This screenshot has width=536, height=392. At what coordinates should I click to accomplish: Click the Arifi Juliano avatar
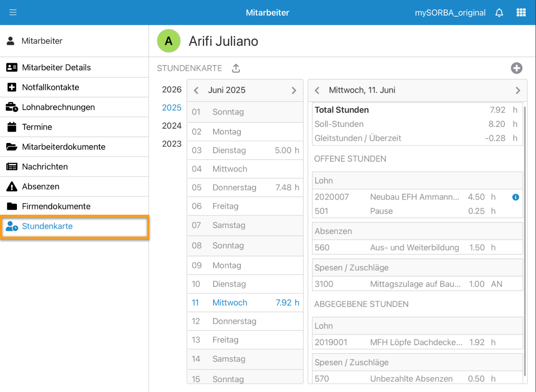169,41
